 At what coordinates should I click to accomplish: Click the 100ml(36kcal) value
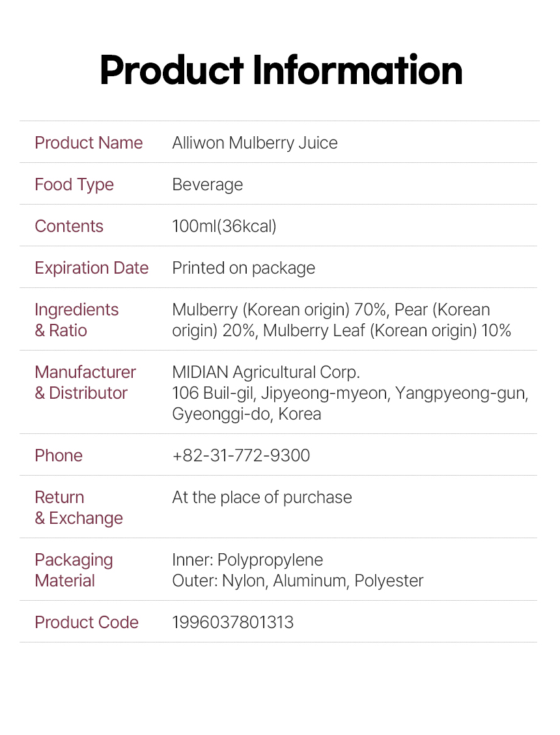pyautogui.click(x=224, y=226)
